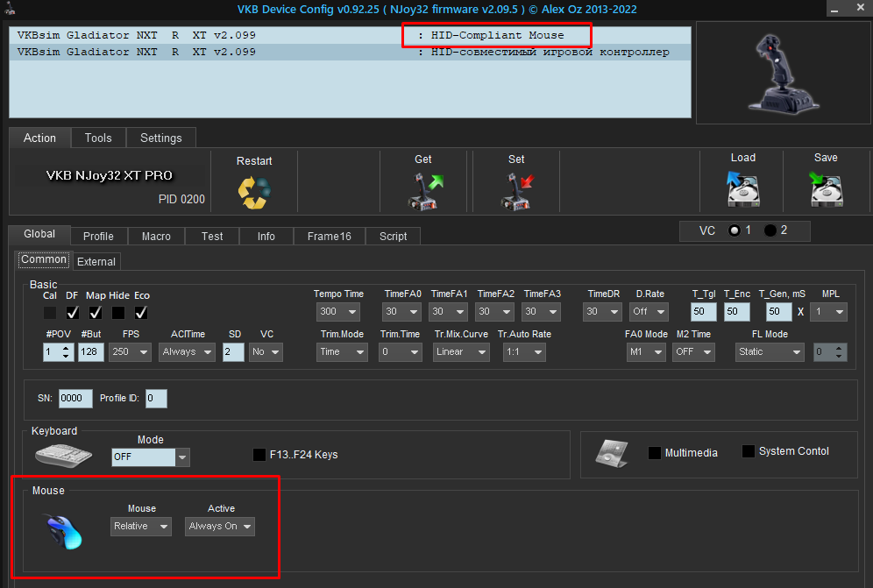Click the joystick device picture

click(x=783, y=73)
